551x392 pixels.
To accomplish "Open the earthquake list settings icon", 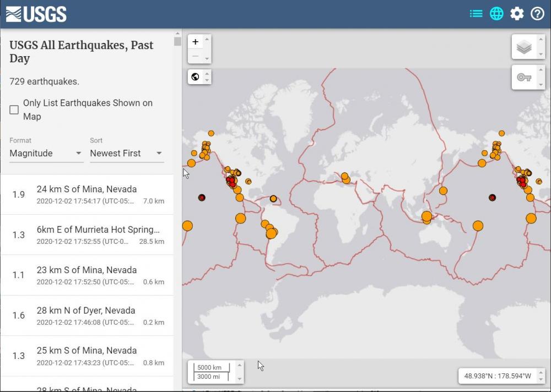I will tap(476, 14).
